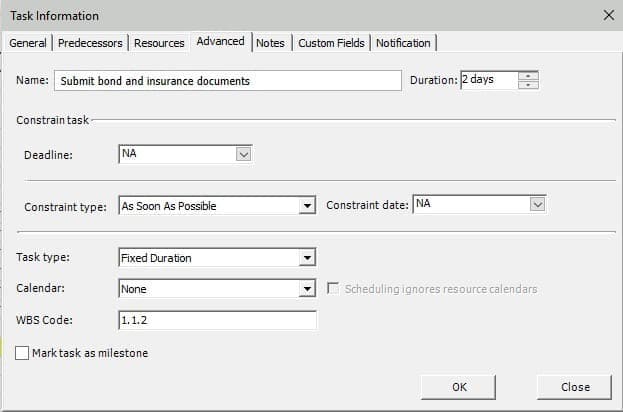
Task: Check Mark task as milestone
Action: [22, 353]
